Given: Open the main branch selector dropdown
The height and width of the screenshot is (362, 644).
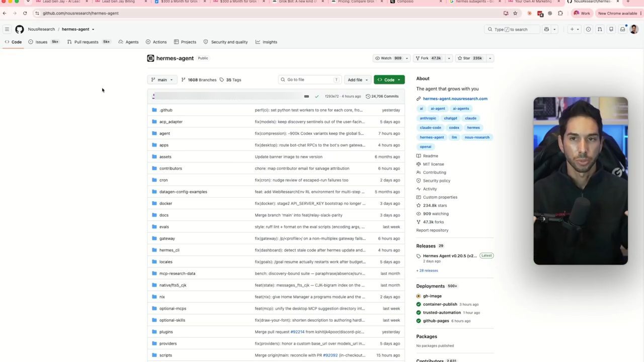Looking at the screenshot, I should pos(162,79).
